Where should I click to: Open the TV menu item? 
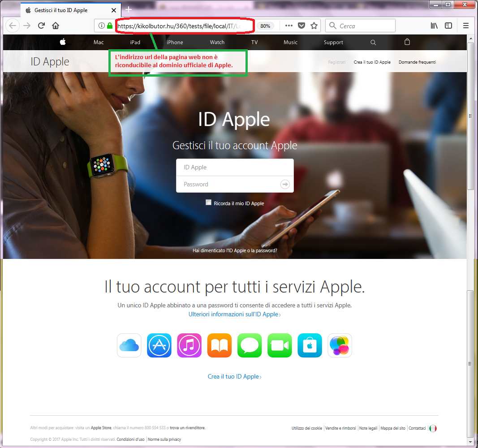coord(254,43)
